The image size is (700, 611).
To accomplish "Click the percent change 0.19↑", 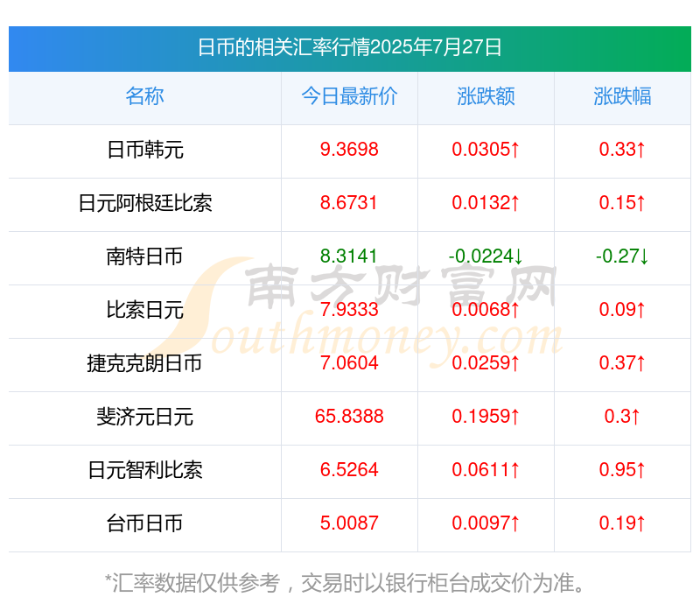I will [x=622, y=523].
